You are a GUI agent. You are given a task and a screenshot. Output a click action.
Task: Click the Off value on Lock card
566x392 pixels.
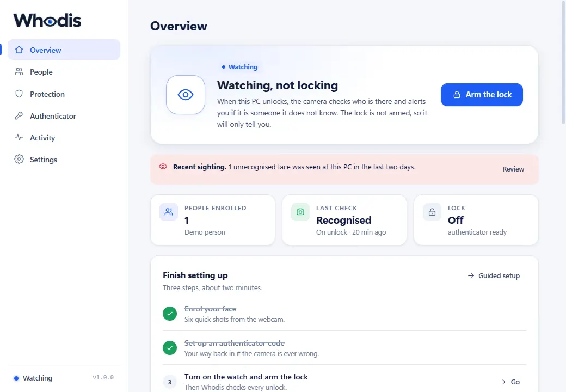coord(456,220)
